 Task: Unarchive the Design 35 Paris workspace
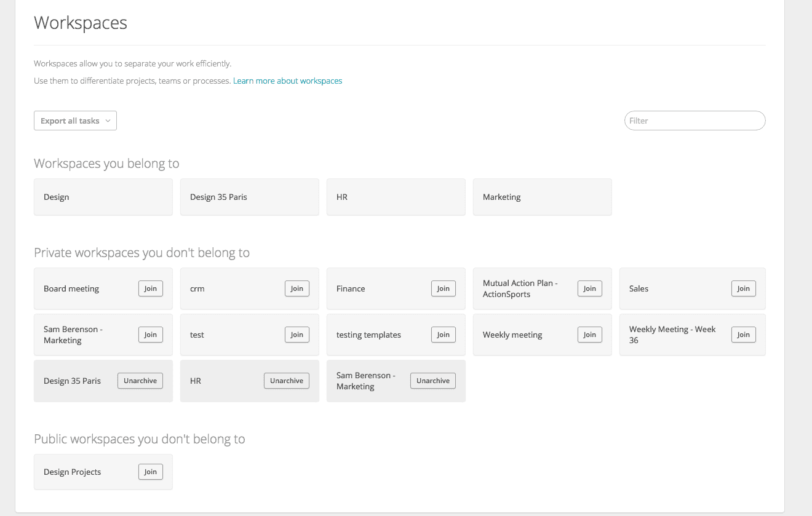pyautogui.click(x=140, y=381)
